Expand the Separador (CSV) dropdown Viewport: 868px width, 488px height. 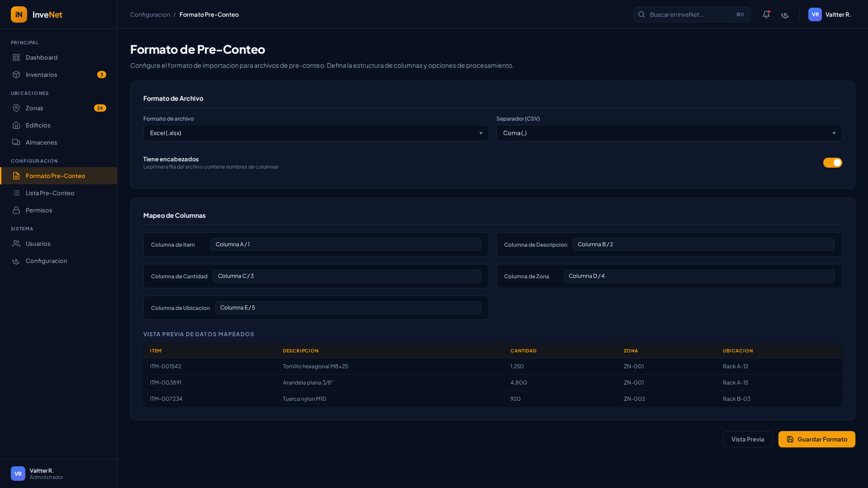(669, 133)
